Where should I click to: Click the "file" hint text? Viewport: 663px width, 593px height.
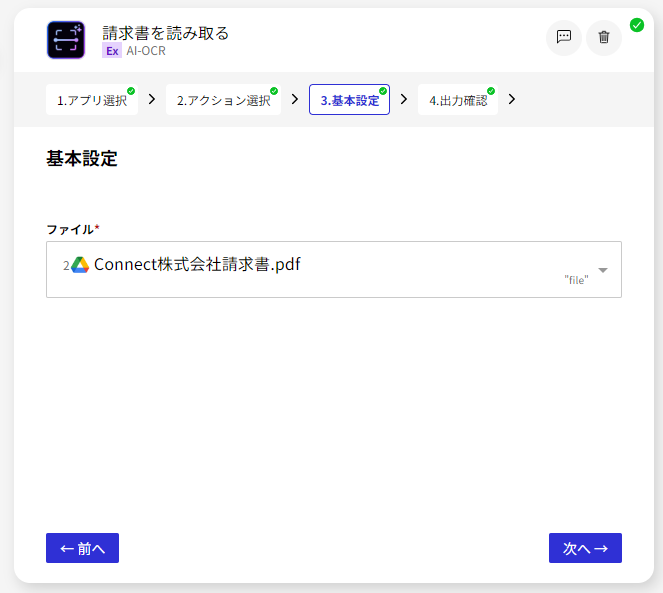(x=576, y=280)
